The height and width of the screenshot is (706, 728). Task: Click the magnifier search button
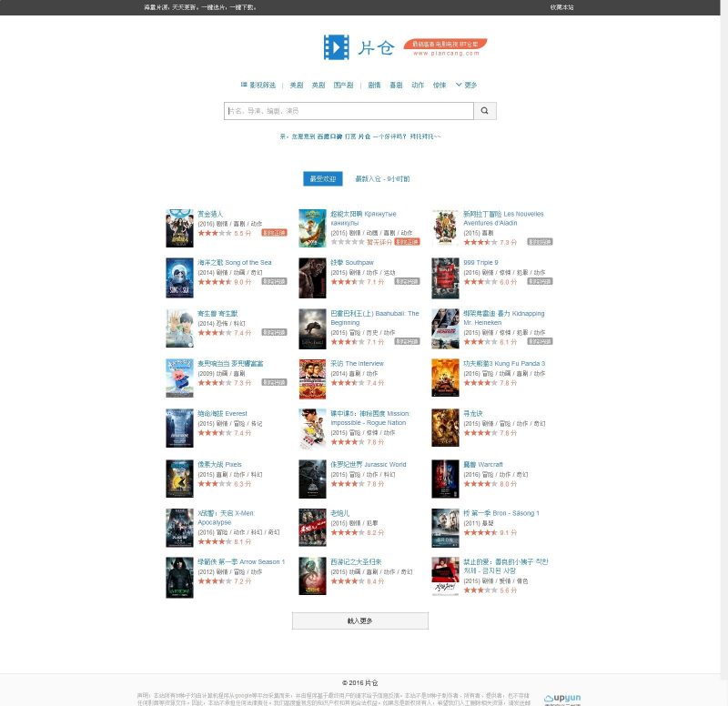(x=486, y=111)
